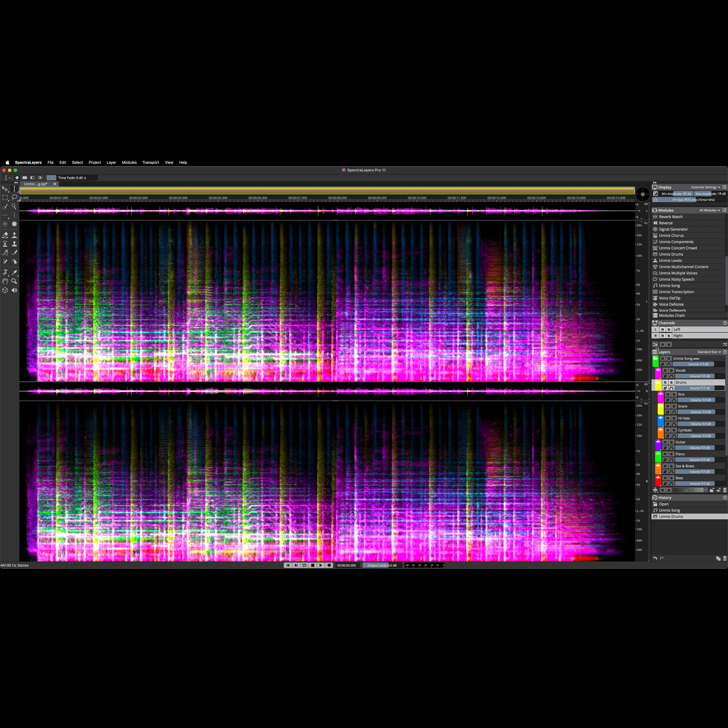Select the rectangular selection tool
Viewport: 728px width, 728px height.
[x=5, y=198]
